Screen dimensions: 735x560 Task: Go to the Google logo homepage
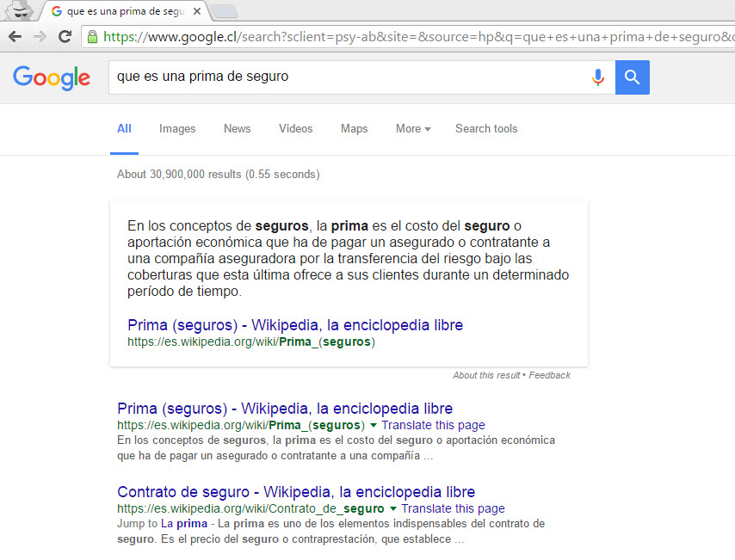pos(52,77)
